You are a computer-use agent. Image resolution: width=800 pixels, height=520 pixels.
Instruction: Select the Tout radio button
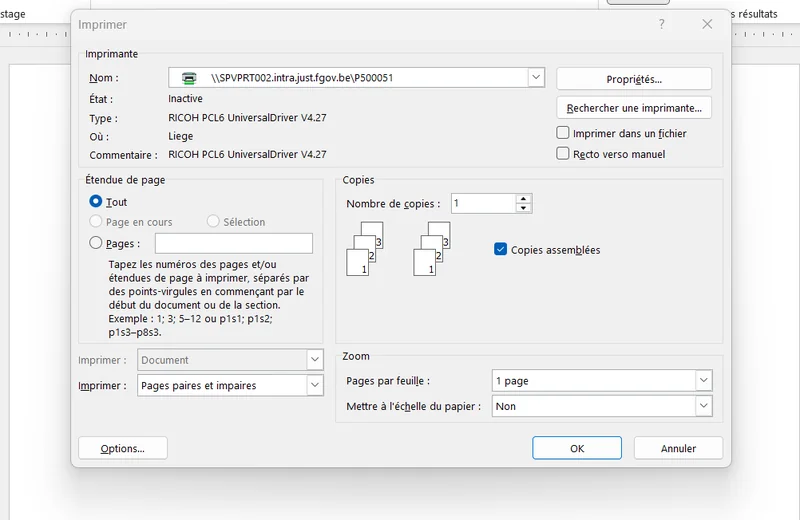[96, 202]
